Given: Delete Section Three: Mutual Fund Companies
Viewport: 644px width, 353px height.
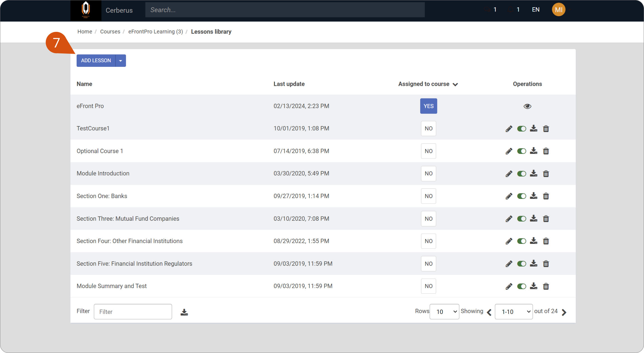Looking at the screenshot, I should [x=546, y=219].
